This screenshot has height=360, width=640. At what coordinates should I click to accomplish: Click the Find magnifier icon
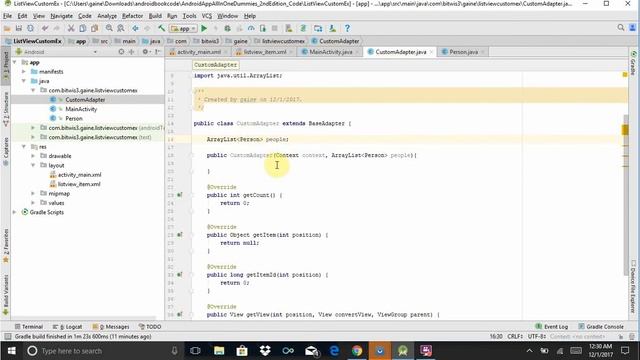click(109, 29)
